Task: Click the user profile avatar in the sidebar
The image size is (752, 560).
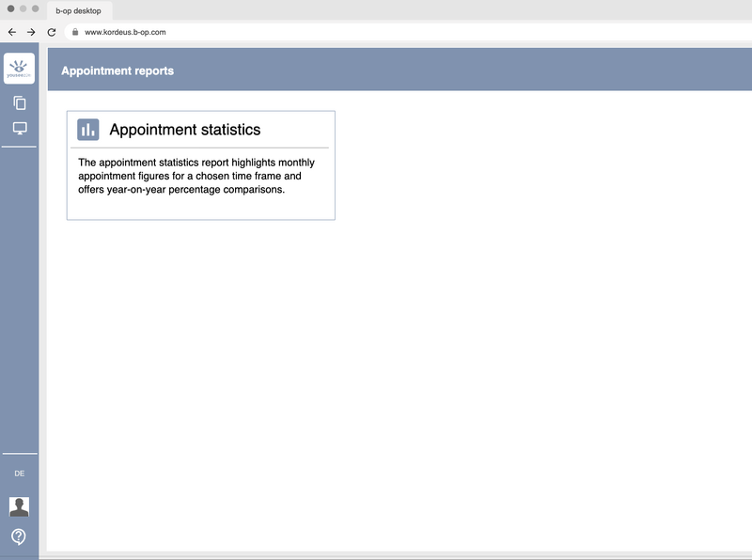Action: click(x=18, y=506)
